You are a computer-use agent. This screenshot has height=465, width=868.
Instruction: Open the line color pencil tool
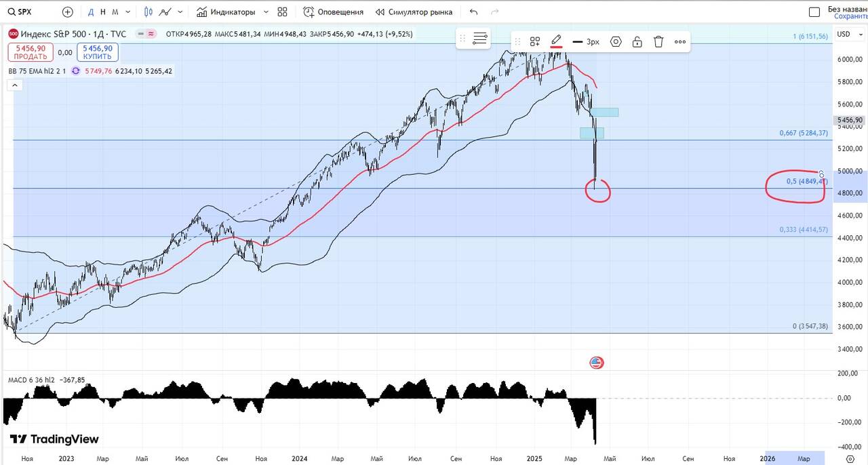(x=556, y=41)
